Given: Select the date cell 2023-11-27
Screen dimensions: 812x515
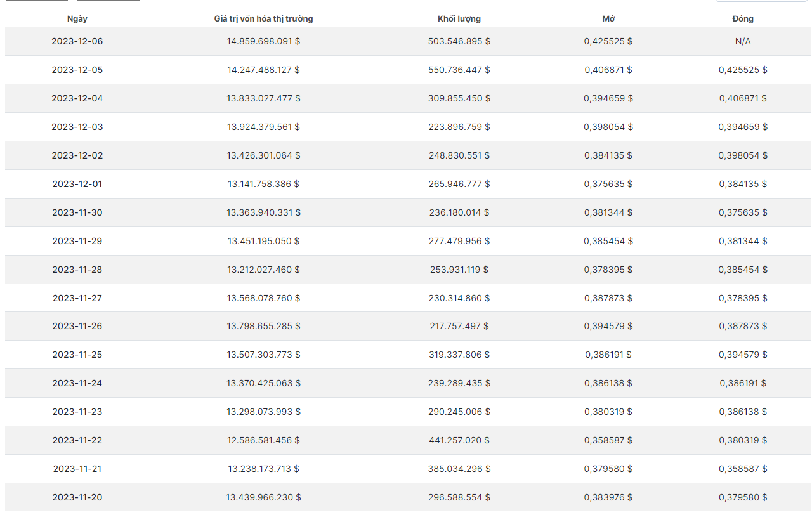Looking at the screenshot, I should tap(77, 298).
